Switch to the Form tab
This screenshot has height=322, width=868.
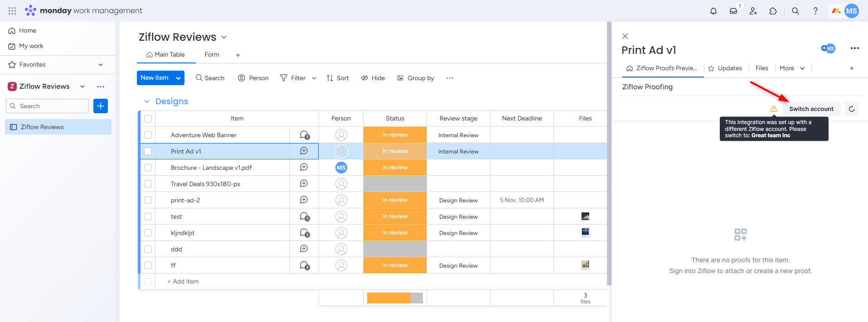tap(212, 55)
